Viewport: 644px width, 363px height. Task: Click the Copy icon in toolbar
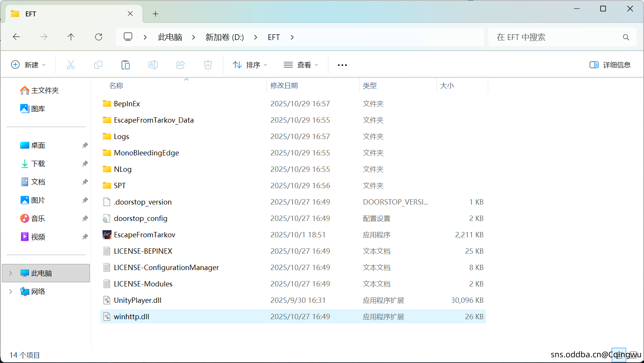click(98, 65)
